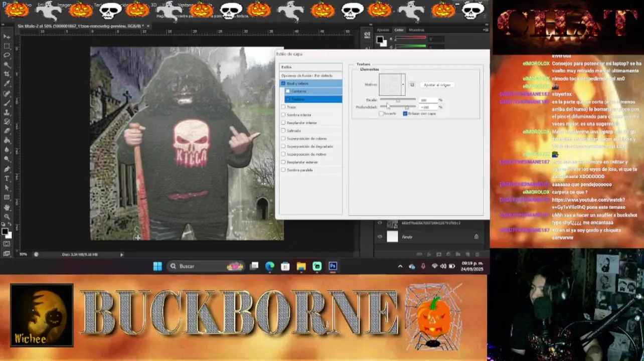Select the Path Selection arrow tool

pyautogui.click(x=7, y=188)
